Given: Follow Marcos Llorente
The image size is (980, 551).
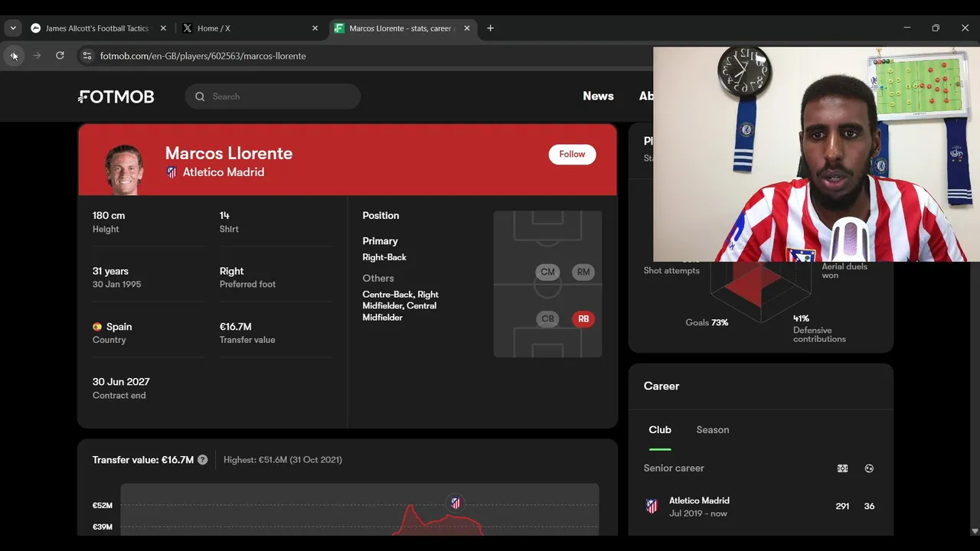Looking at the screenshot, I should click(572, 155).
